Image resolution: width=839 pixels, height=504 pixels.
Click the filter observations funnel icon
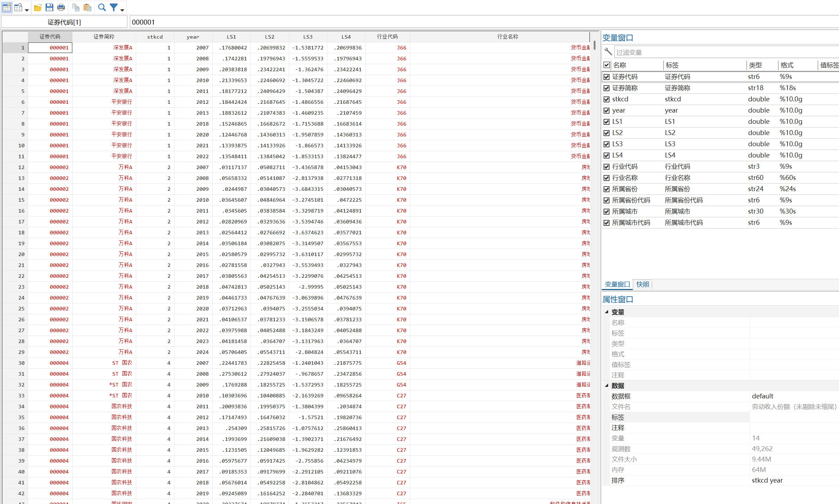[114, 7]
